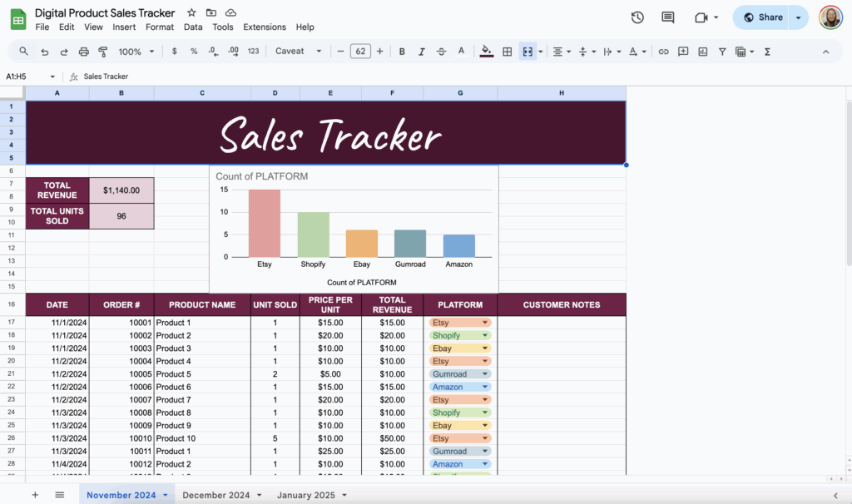Screen dimensions: 852x504
Task: Format selection as currency
Action: coord(173,52)
